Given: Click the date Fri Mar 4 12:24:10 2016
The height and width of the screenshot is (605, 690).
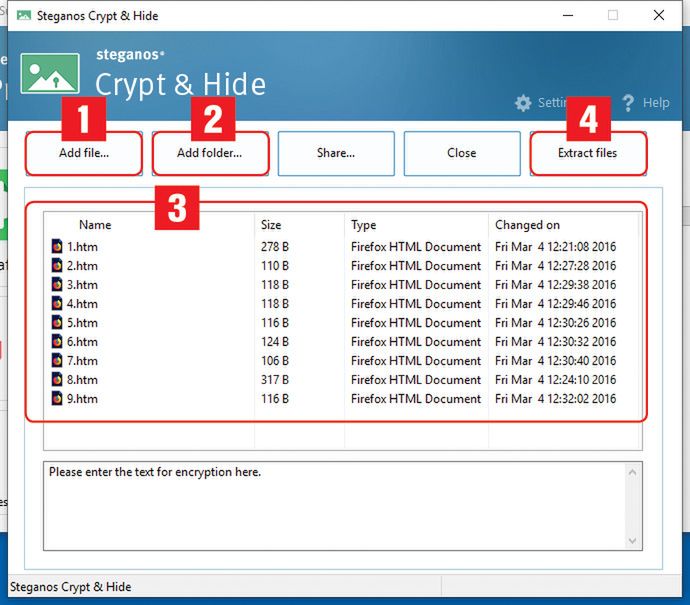Looking at the screenshot, I should click(x=555, y=380).
